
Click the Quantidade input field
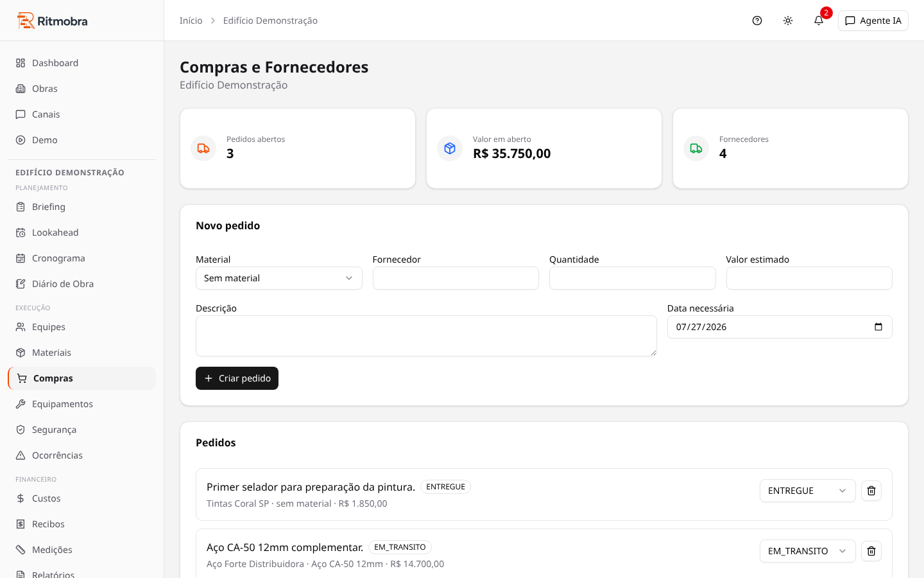click(x=633, y=278)
